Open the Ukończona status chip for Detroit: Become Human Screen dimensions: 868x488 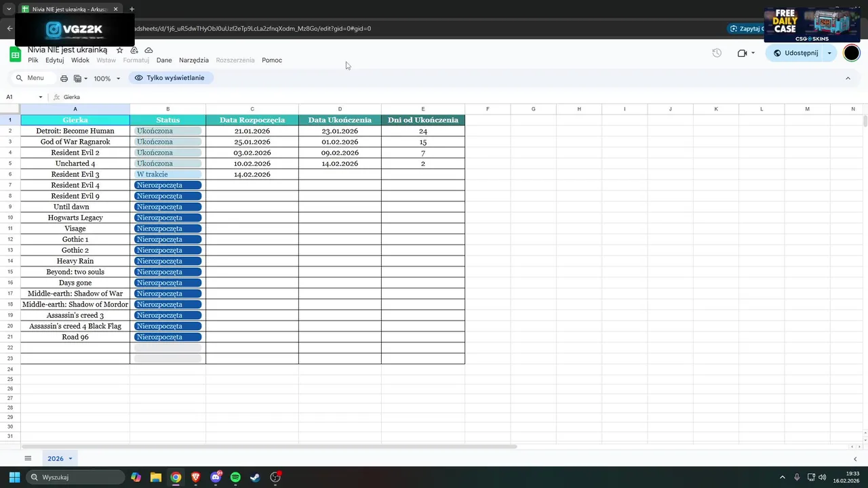(x=168, y=131)
